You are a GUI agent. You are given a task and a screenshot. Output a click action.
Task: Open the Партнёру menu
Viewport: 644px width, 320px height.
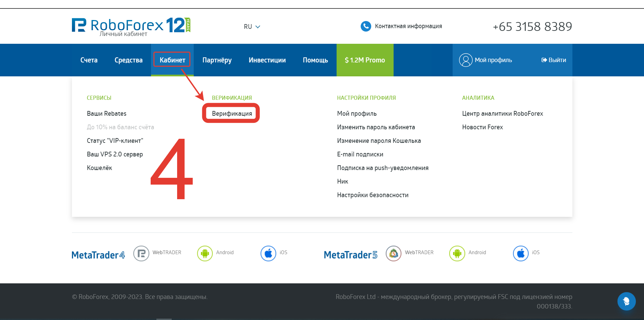pyautogui.click(x=217, y=60)
